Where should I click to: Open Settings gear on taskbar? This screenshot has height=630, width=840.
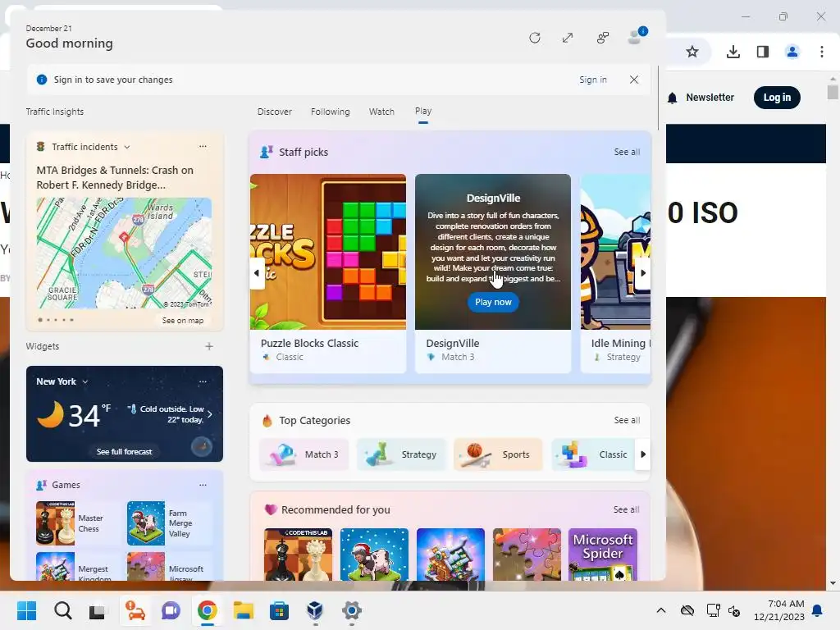(351, 610)
